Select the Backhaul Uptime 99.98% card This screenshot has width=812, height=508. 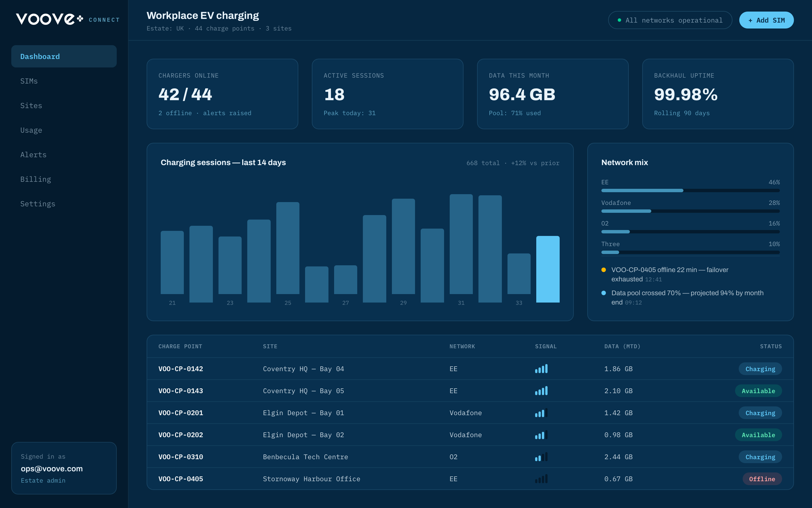718,94
